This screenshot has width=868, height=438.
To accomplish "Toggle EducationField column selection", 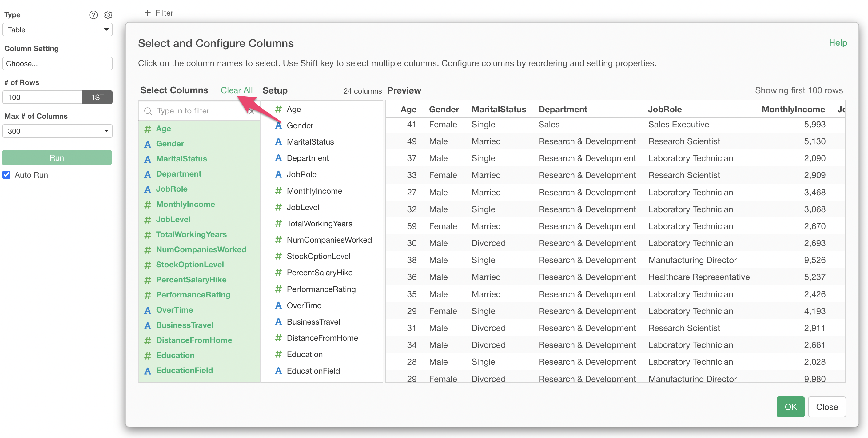I will [184, 370].
